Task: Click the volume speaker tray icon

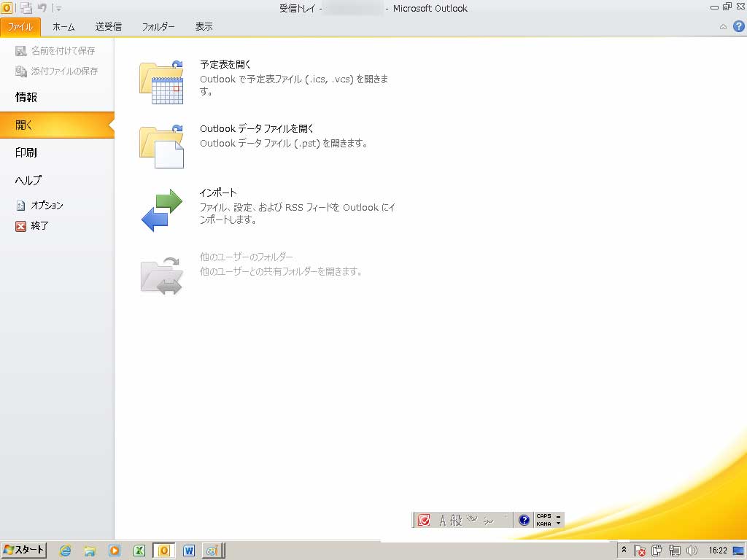Action: pos(692,551)
